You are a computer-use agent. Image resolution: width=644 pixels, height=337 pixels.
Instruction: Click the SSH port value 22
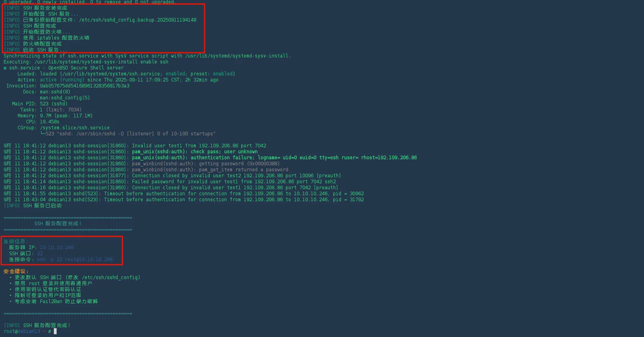coord(40,254)
